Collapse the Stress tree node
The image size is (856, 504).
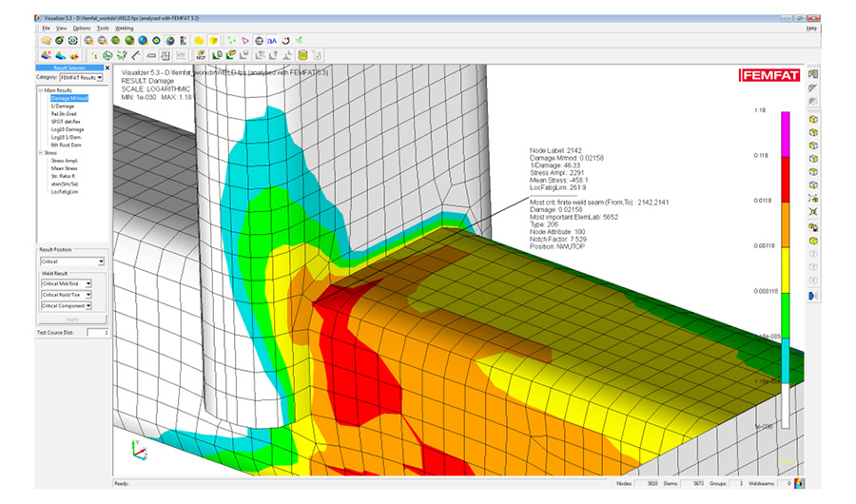coord(40,153)
